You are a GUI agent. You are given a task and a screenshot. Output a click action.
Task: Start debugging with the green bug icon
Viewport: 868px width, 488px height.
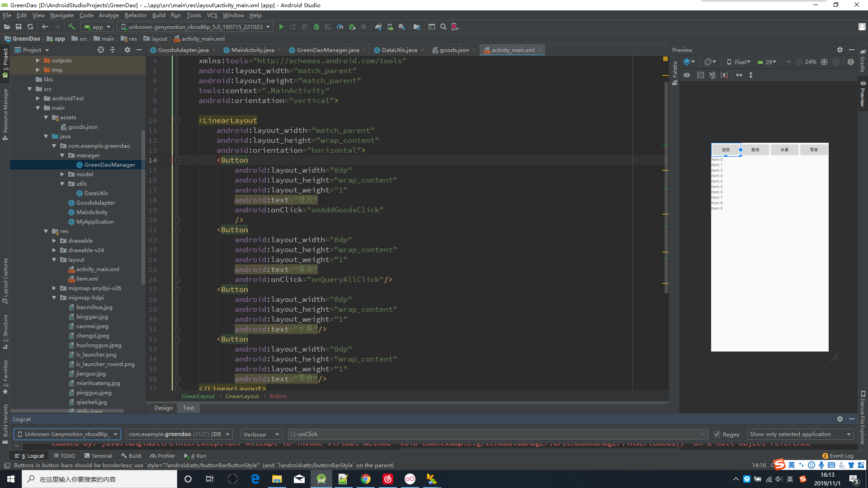(316, 27)
